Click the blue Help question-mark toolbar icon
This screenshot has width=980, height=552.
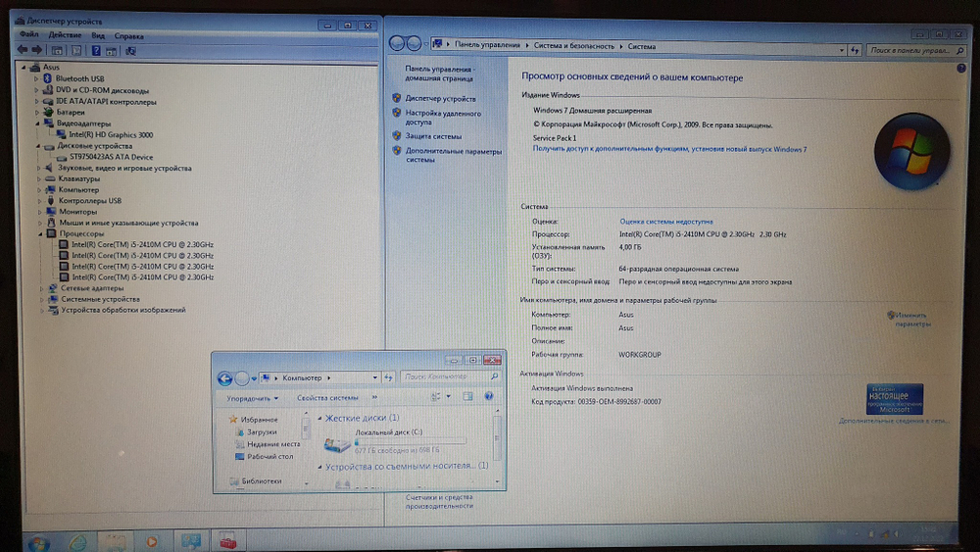pyautogui.click(x=96, y=51)
